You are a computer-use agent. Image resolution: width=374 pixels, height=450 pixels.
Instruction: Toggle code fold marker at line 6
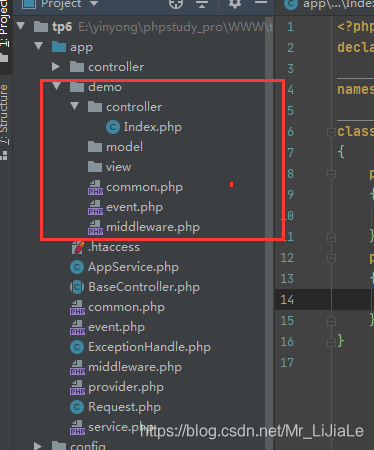[331, 132]
